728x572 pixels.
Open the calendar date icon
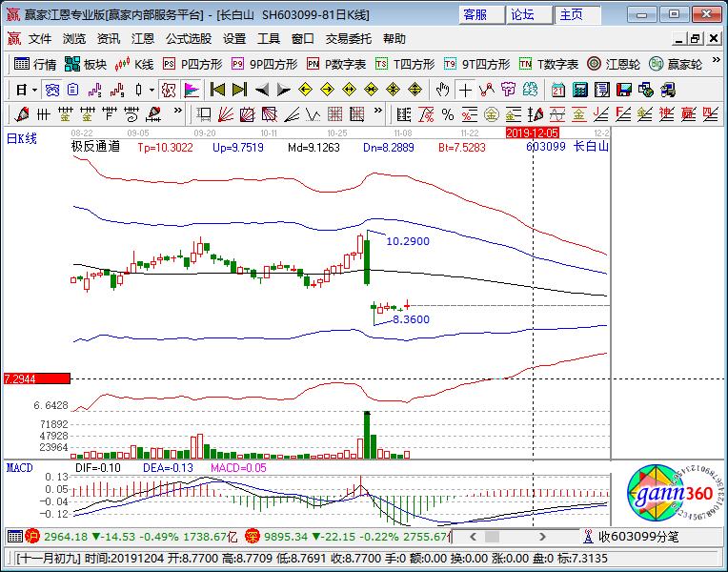pyautogui.click(x=557, y=90)
